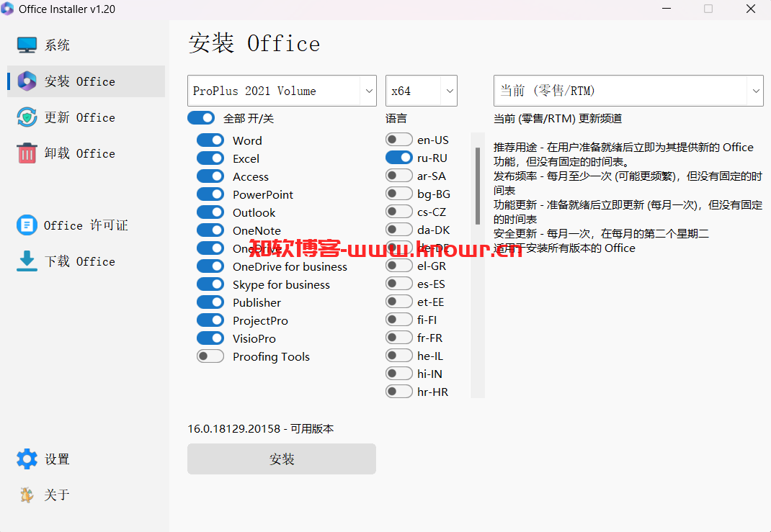This screenshot has height=532, width=771.
Task: Enable the bg-BG language toggle
Action: click(398, 194)
